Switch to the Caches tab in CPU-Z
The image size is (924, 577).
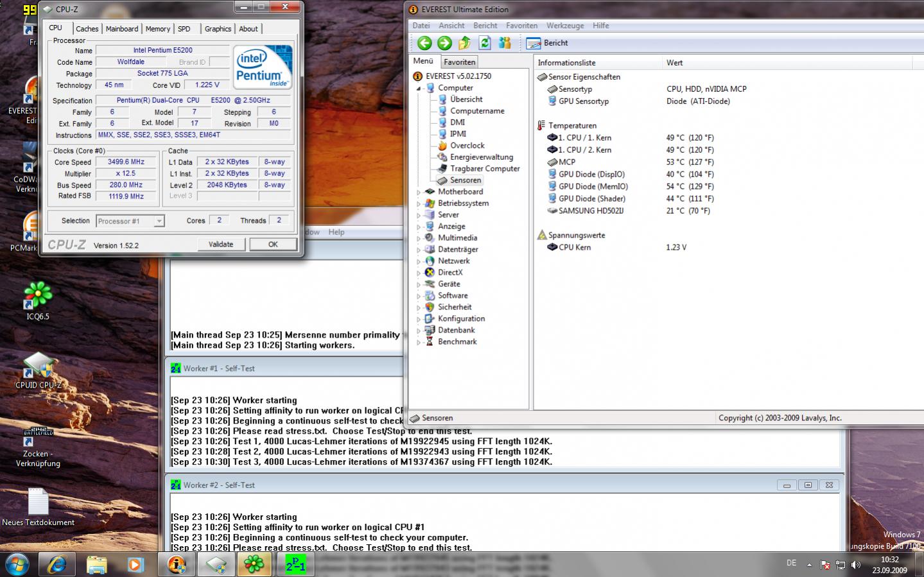click(x=87, y=29)
